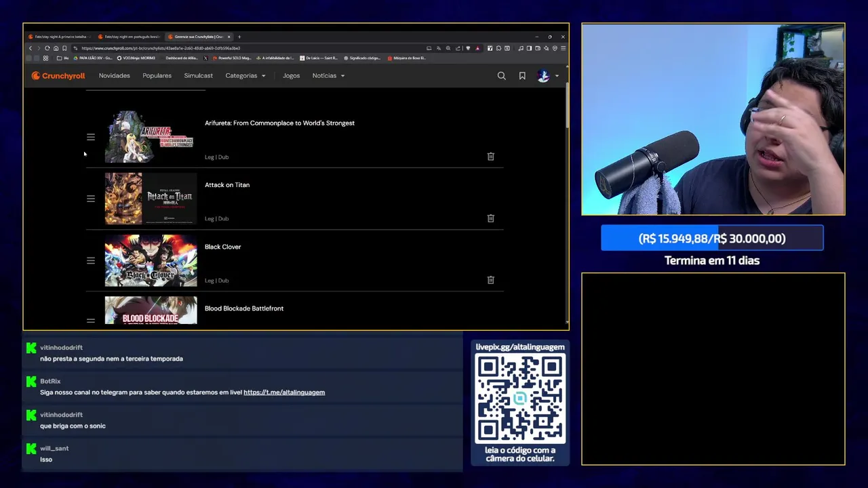Grab the reorder handle for Attack on Titan
This screenshot has height=488, width=868.
[91, 199]
